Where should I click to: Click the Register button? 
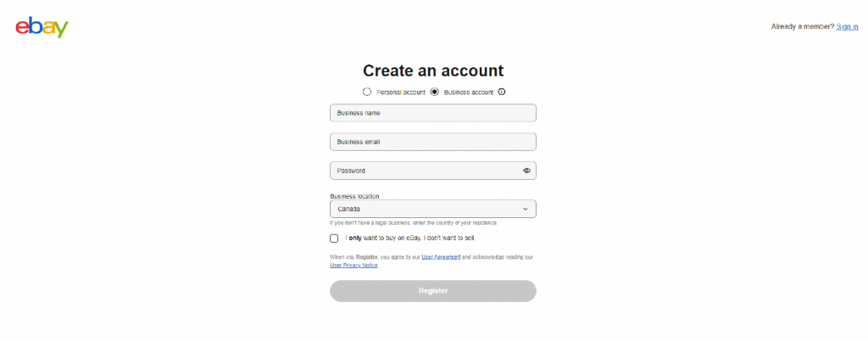[433, 291]
